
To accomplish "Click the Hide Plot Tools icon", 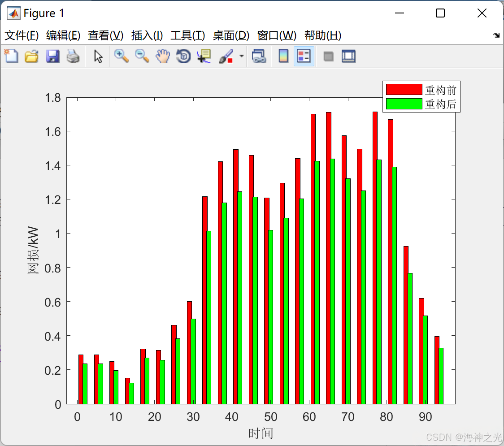I will coord(328,56).
